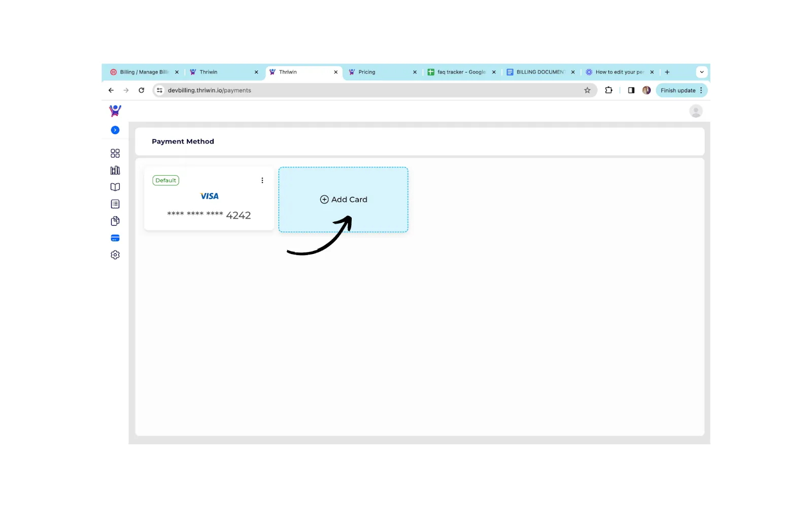Close the Pricing browser tab
The height and width of the screenshot is (508, 812).
415,72
